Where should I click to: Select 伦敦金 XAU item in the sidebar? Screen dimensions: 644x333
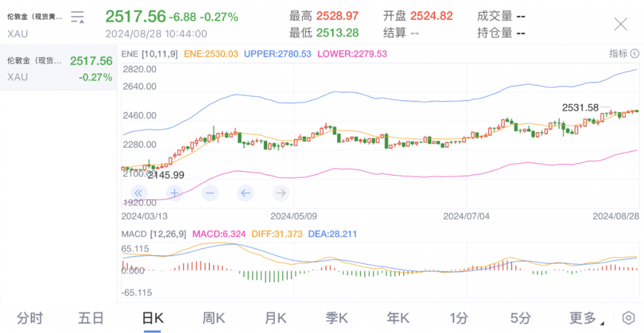(58, 68)
